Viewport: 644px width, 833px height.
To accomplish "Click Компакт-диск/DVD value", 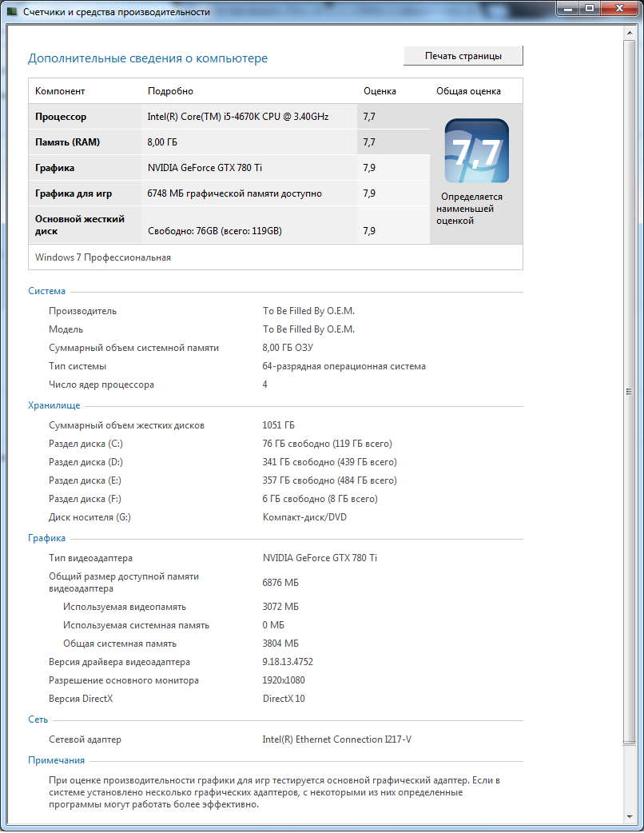I will click(x=304, y=517).
